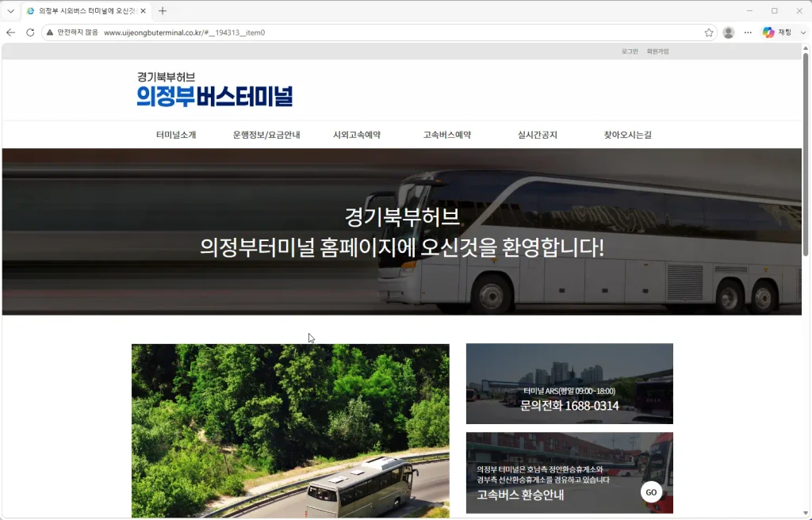Open the 운행정보/요금안내 menu
This screenshot has width=812, height=520.
[x=266, y=135]
